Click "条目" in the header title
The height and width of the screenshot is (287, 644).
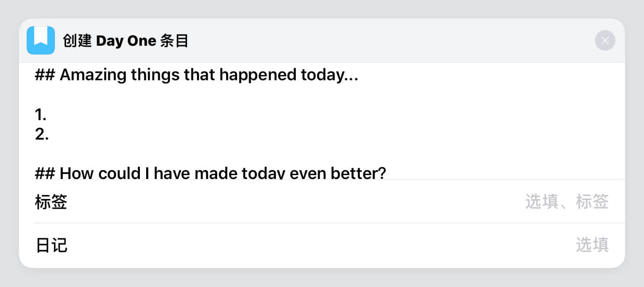(x=174, y=41)
